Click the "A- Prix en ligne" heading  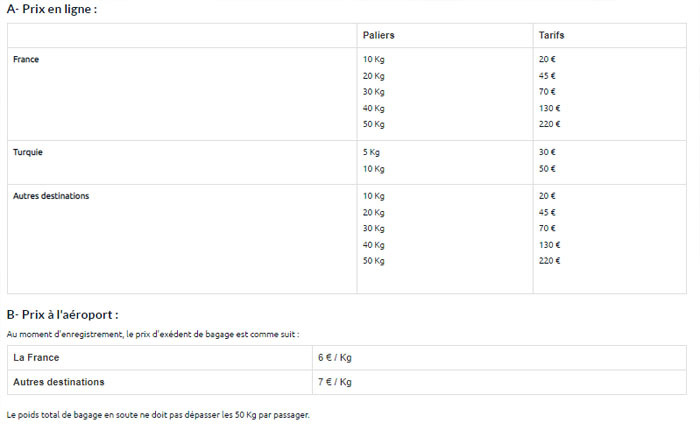52,9
